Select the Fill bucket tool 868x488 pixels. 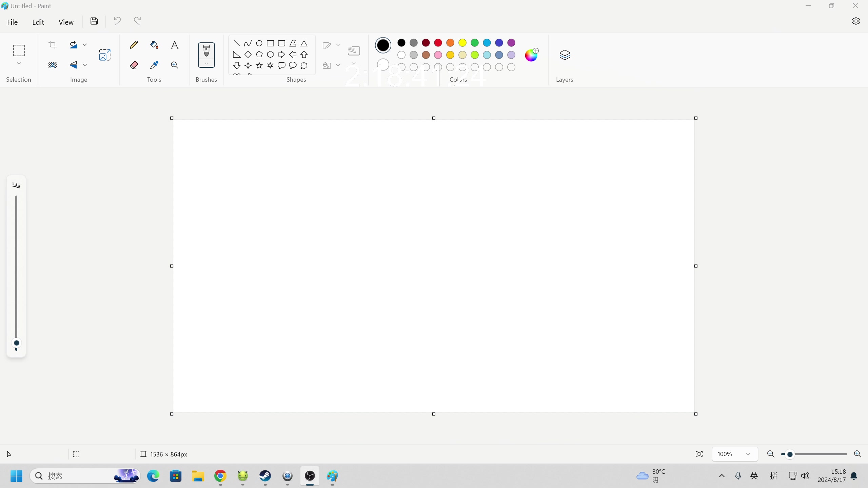tap(154, 45)
